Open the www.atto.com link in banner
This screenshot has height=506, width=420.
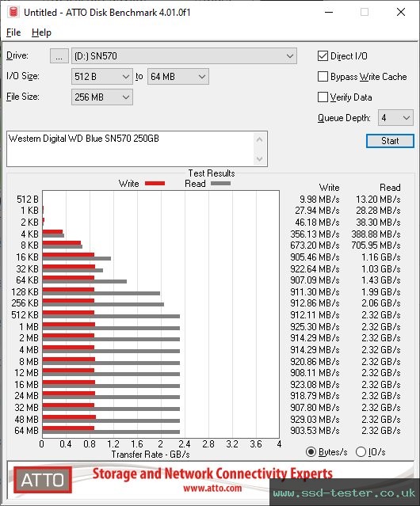pyautogui.click(x=212, y=489)
